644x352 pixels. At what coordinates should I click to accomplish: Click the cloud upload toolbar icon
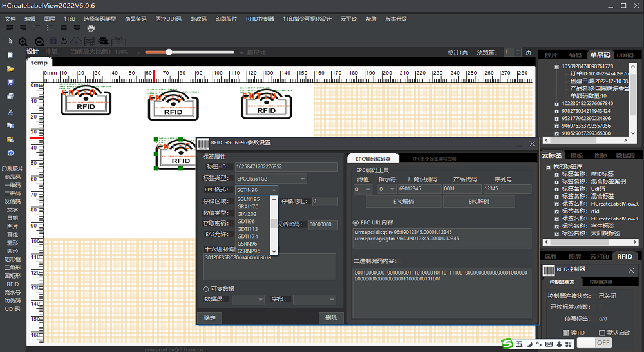77,41
